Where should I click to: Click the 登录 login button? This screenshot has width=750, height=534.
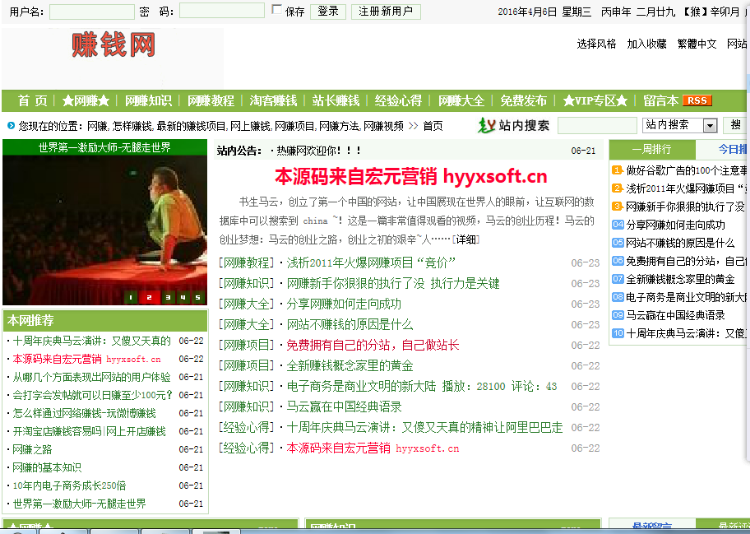coord(328,11)
